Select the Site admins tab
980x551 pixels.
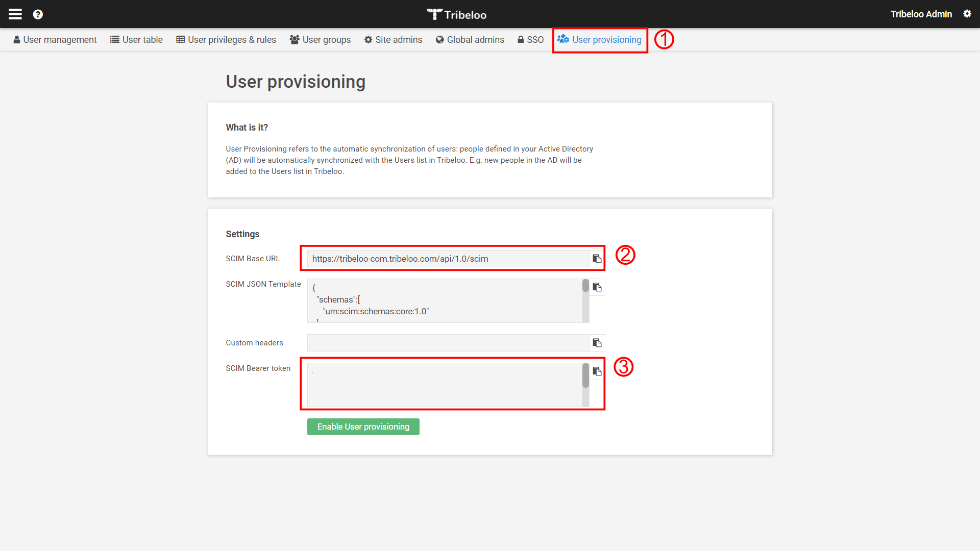[x=395, y=40]
